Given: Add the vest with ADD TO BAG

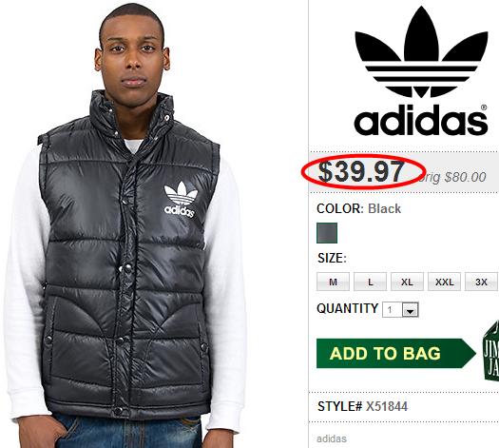Looking at the screenshot, I should (396, 353).
